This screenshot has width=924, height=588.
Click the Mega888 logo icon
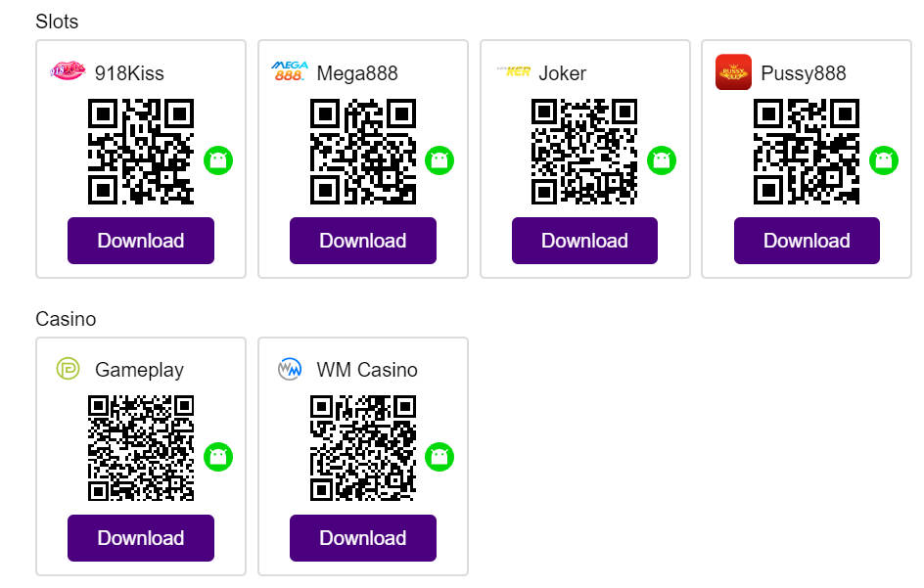[x=290, y=71]
